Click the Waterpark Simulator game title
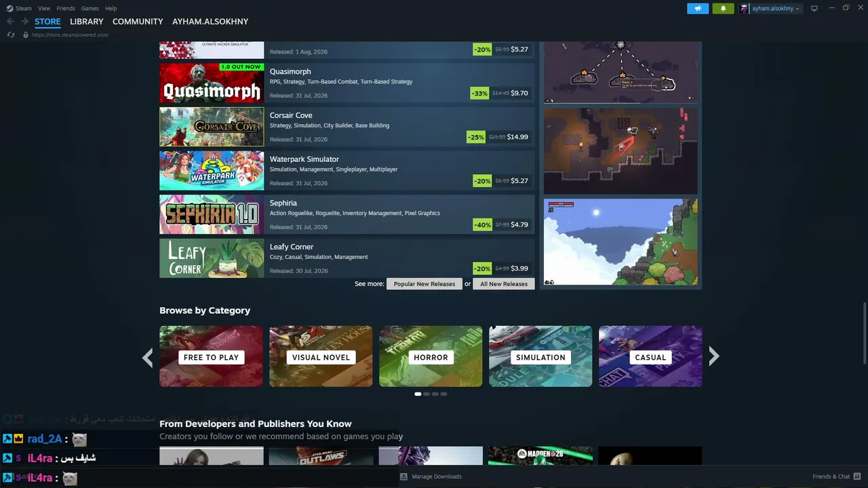868x488 pixels. pos(304,159)
